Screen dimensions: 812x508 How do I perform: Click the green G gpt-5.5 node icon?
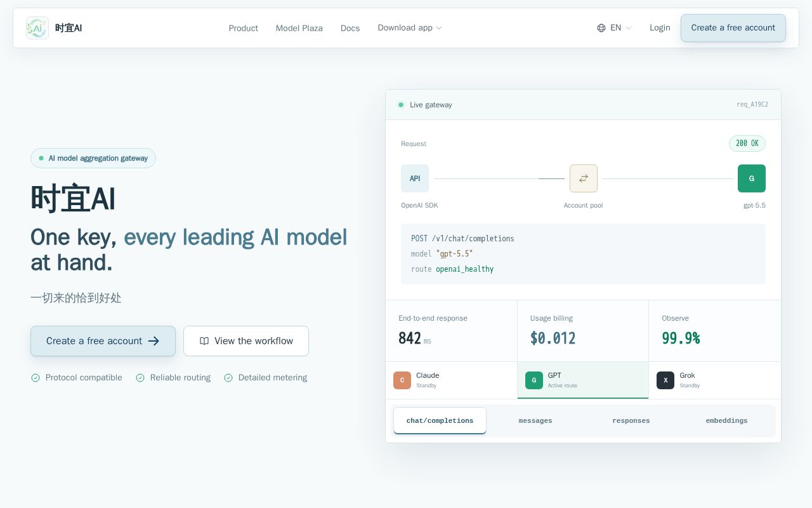pos(752,178)
